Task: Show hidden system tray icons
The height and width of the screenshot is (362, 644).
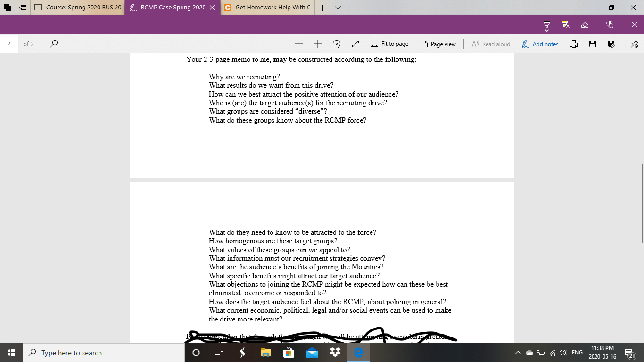Action: point(518,353)
